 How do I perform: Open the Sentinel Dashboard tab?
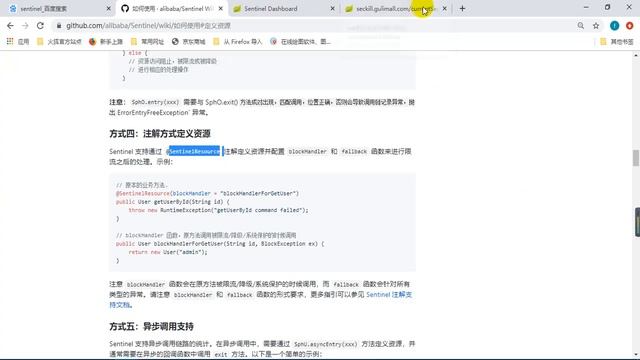(x=283, y=8)
